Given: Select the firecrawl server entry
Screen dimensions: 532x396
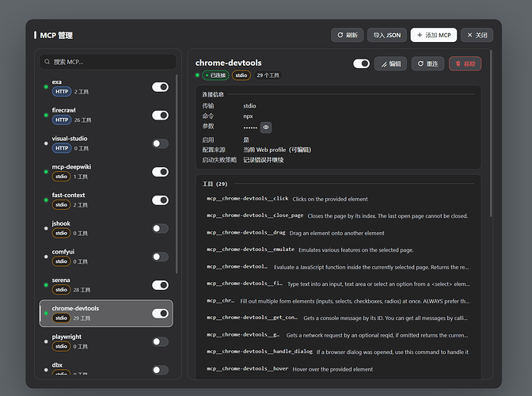Looking at the screenshot, I should pos(106,116).
